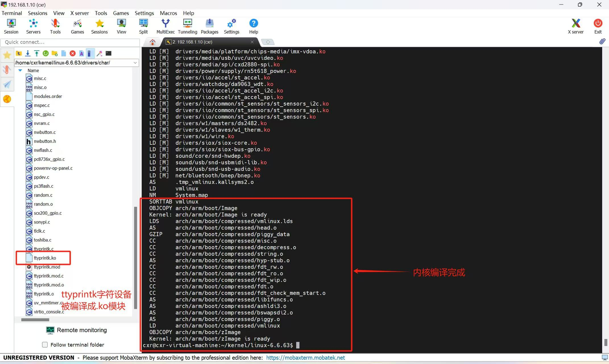The image size is (609, 364).
Task: Upload a file using the upload icon
Action: pyautogui.click(x=37, y=53)
